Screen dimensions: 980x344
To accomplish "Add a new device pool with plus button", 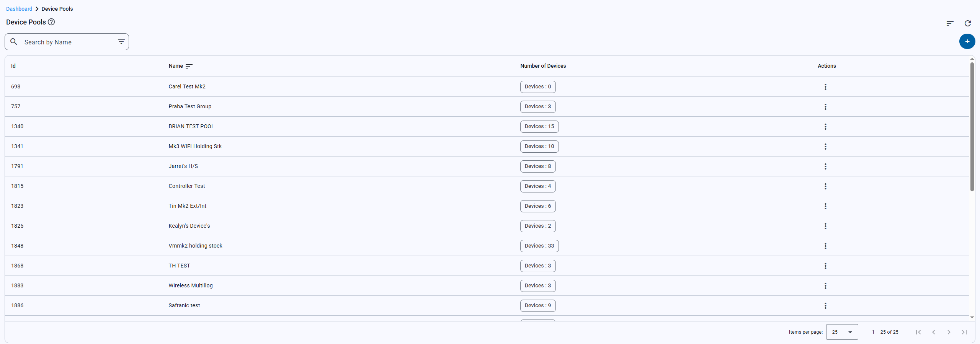I will click(967, 41).
